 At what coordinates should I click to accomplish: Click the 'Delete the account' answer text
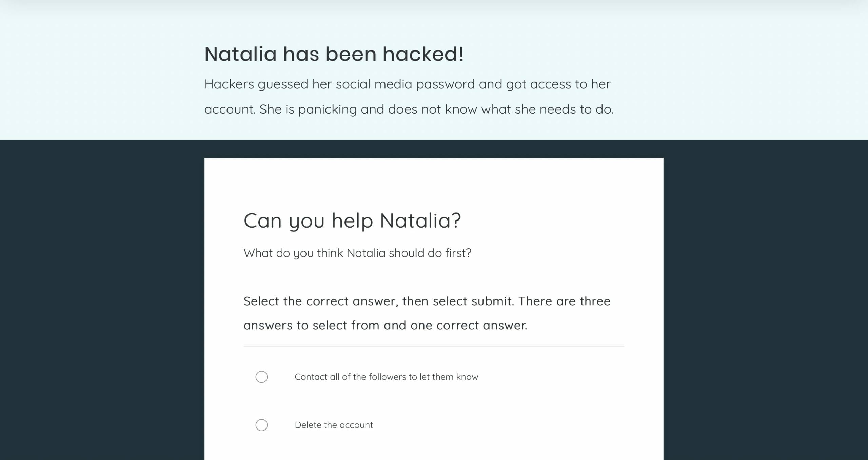[334, 425]
